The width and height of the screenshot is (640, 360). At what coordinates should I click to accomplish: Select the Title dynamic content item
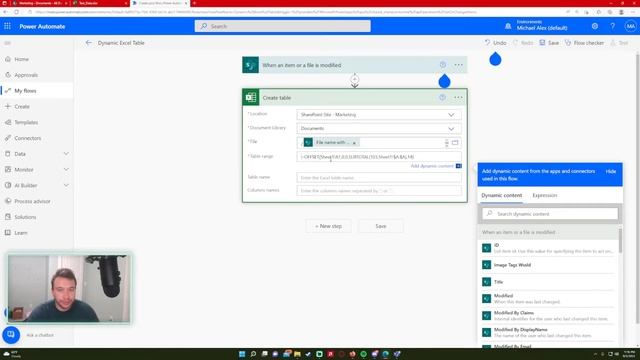(x=547, y=282)
